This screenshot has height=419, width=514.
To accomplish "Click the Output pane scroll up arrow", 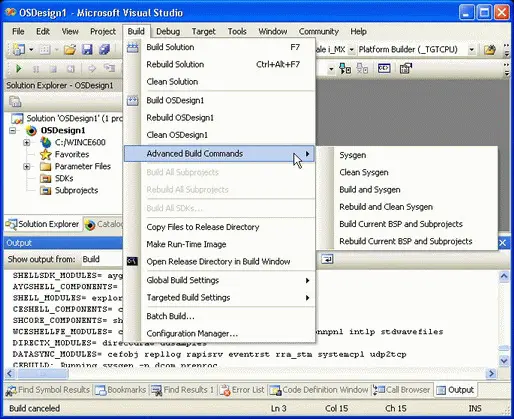I will point(504,276).
